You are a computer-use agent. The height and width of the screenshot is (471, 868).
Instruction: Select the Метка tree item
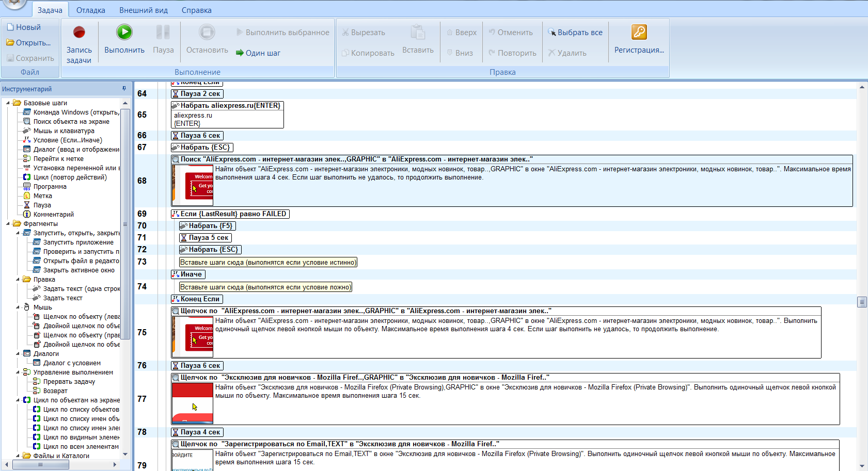[x=42, y=196]
